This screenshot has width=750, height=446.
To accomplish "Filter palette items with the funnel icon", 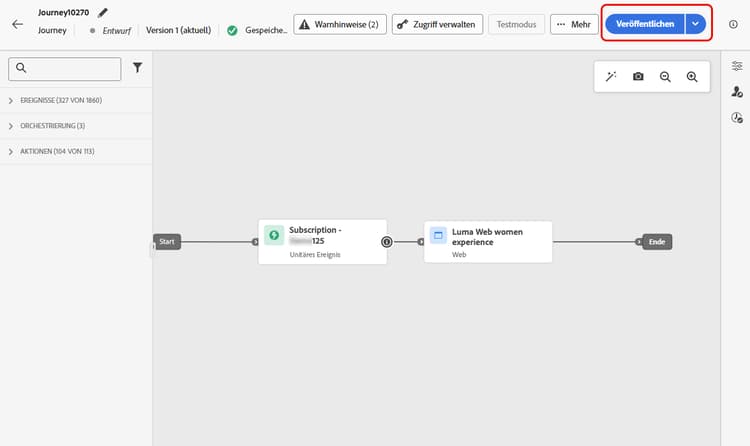I will click(137, 68).
